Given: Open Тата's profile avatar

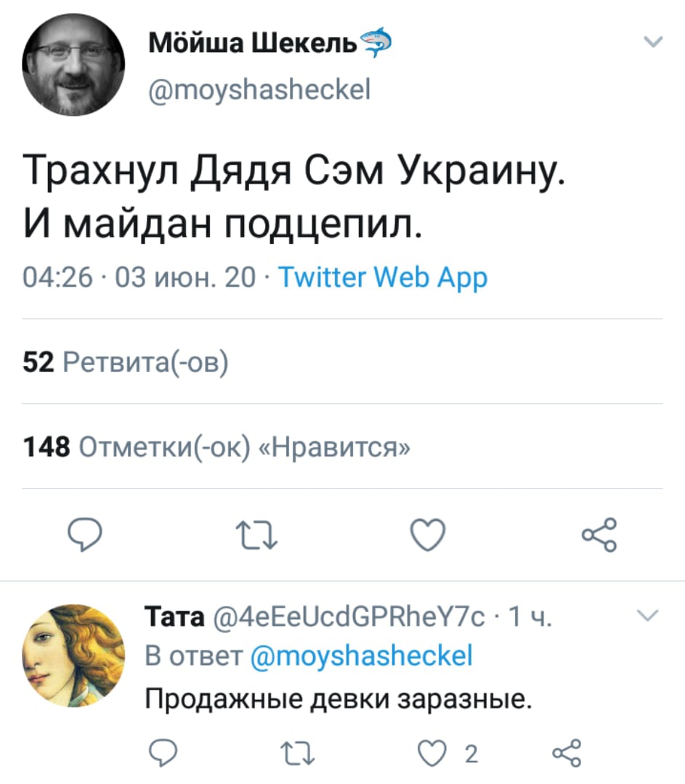Looking at the screenshot, I should coord(74,655).
